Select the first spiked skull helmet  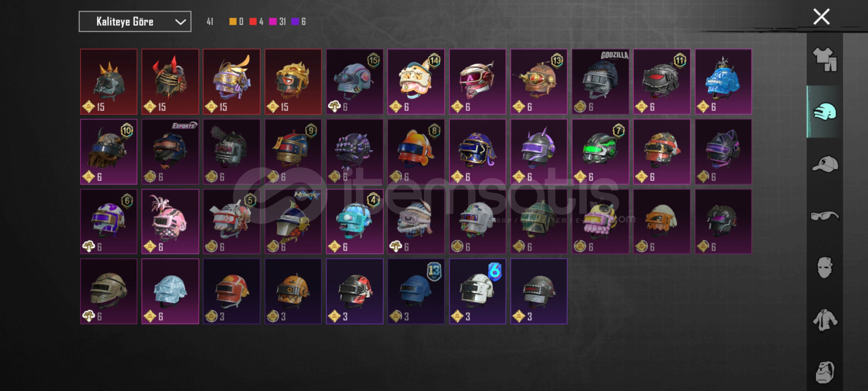coord(109,82)
